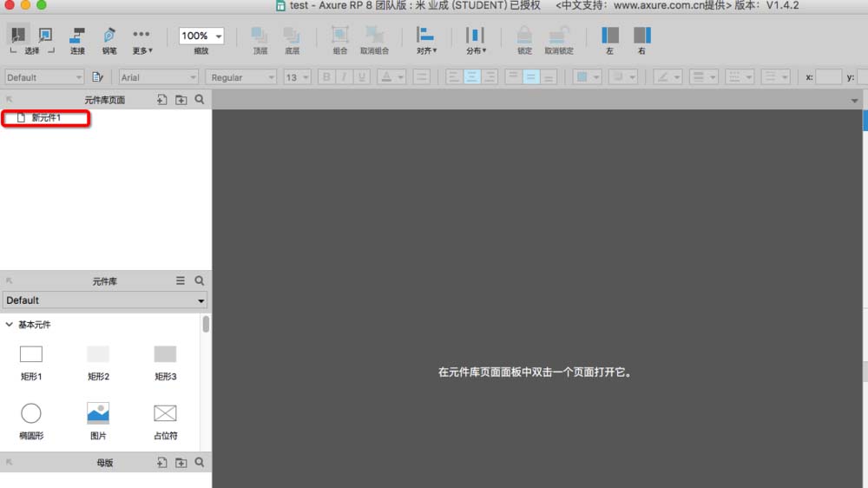The image size is (868, 488).
Task: Toggle bold formatting
Action: (326, 77)
